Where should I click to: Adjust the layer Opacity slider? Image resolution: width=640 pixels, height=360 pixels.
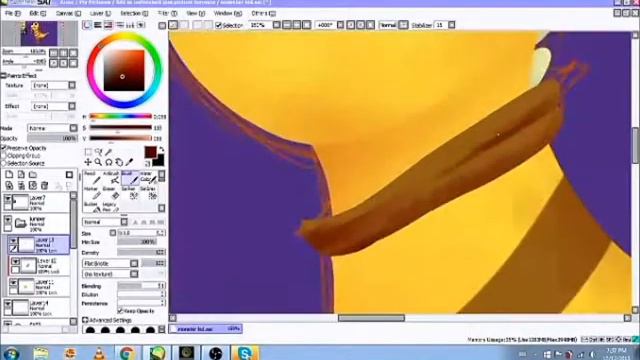coord(52,138)
